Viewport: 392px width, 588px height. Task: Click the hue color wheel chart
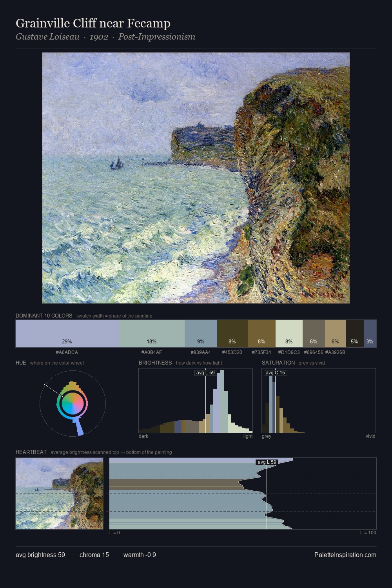(x=73, y=404)
